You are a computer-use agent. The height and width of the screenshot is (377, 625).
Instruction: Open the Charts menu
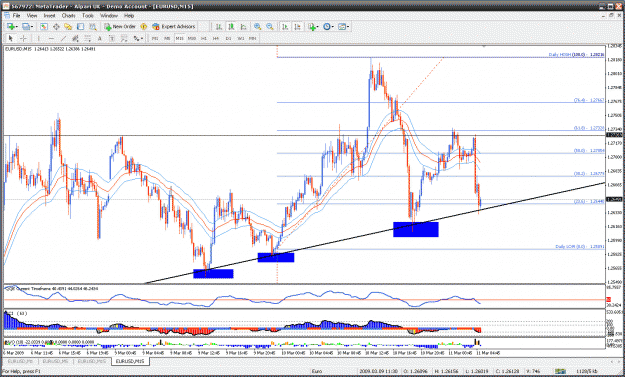pos(69,16)
